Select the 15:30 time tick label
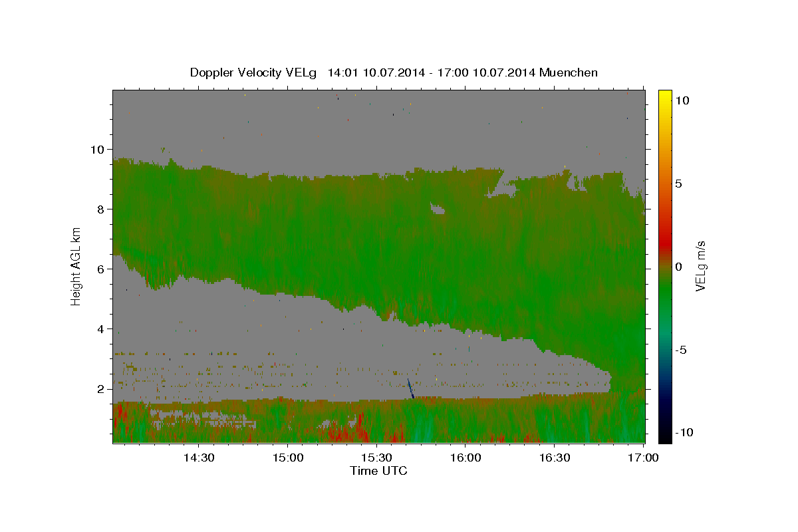This screenshot has height=532, width=798. click(376, 458)
